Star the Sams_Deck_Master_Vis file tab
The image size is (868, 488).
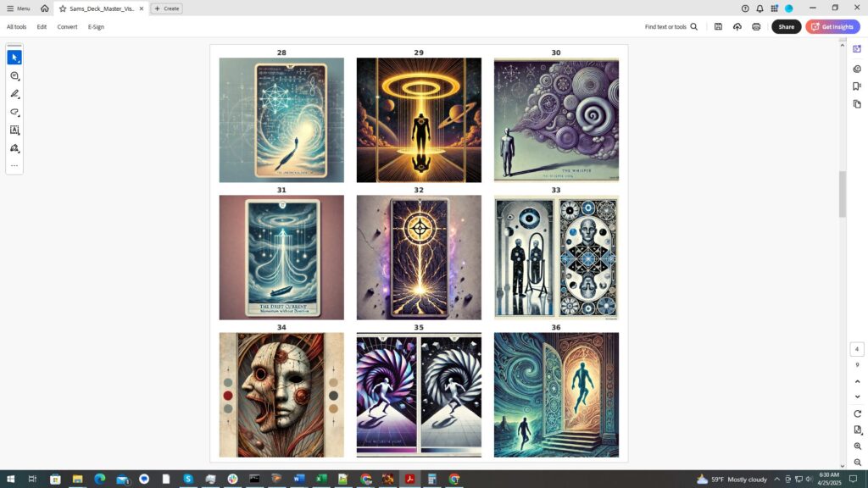click(63, 8)
